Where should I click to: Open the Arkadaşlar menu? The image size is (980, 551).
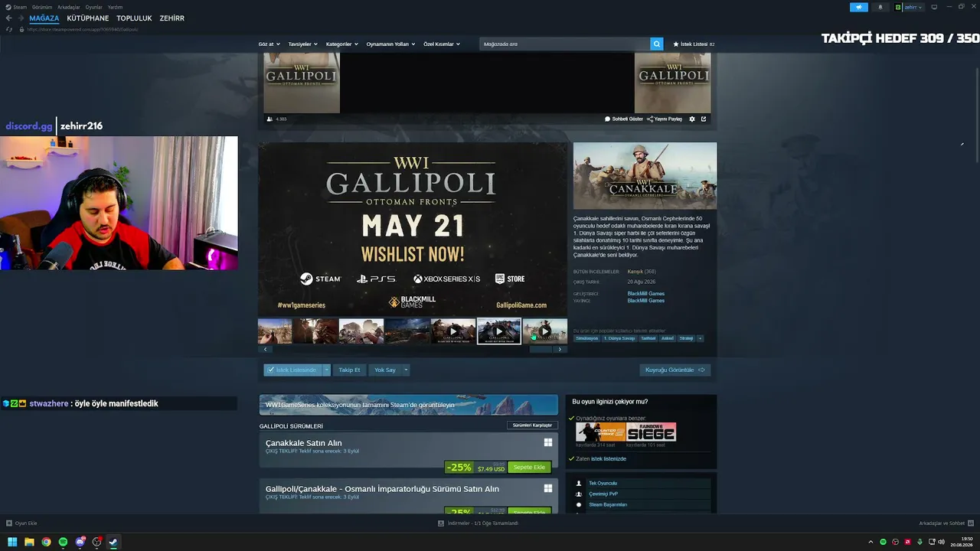point(69,7)
